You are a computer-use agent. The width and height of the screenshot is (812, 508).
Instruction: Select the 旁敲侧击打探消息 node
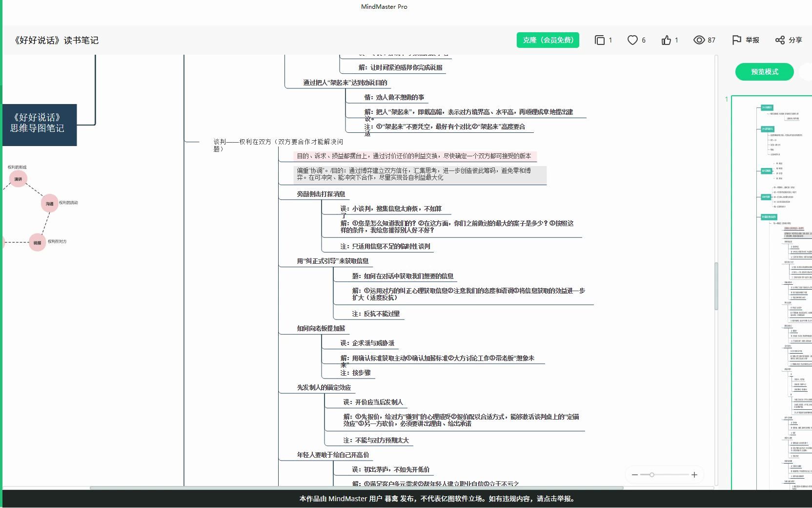point(321,194)
